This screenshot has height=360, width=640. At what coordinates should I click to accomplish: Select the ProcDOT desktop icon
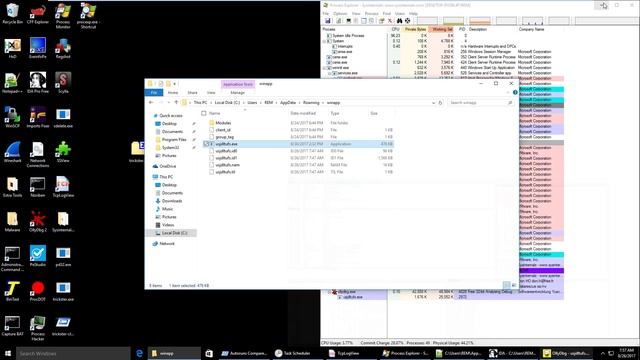click(x=38, y=291)
